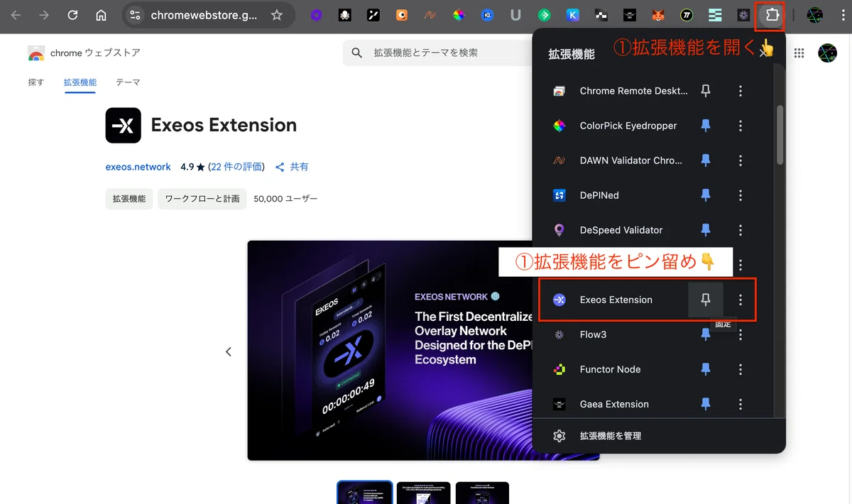Viewport: 852px width, 504px height.
Task: Click the white octopus extension toolbar icon
Action: [345, 15]
